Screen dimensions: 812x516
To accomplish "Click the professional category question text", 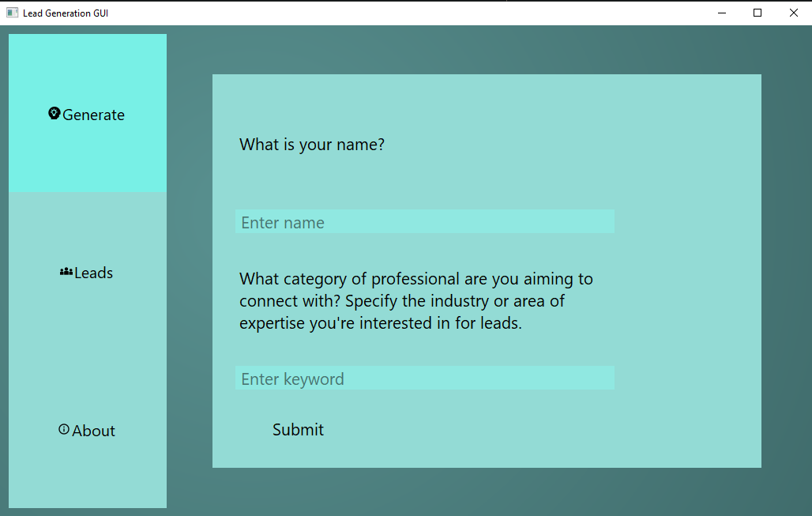I will (416, 301).
